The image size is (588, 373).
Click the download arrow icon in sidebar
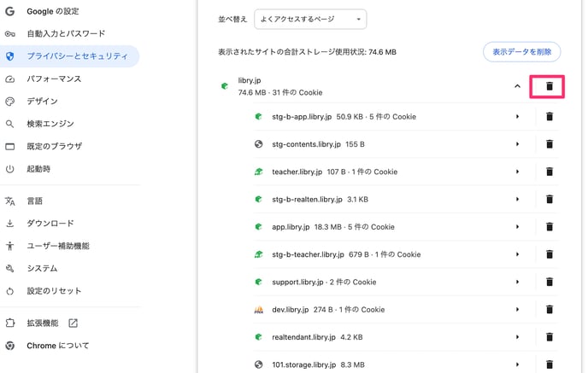(10, 224)
